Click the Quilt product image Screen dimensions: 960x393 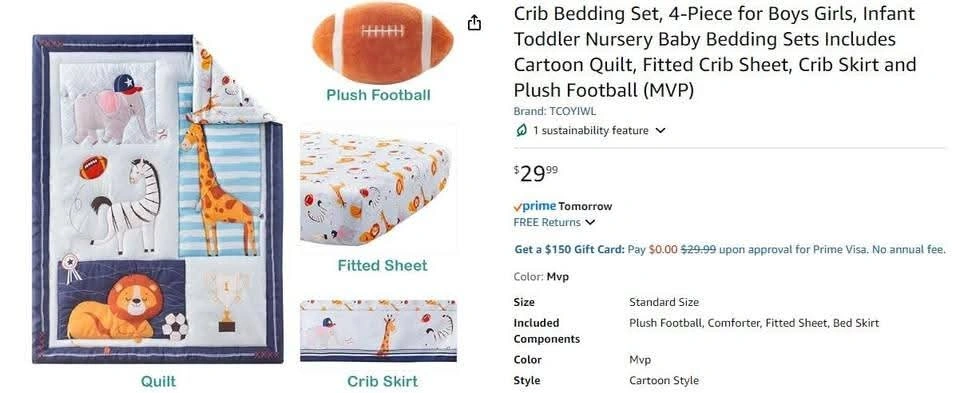[158, 200]
